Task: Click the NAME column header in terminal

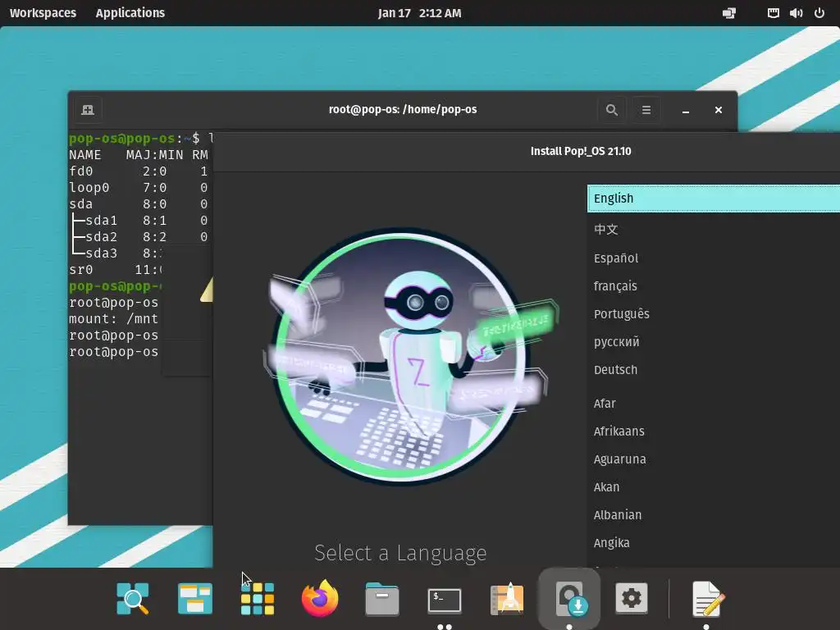Action: pyautogui.click(x=84, y=155)
